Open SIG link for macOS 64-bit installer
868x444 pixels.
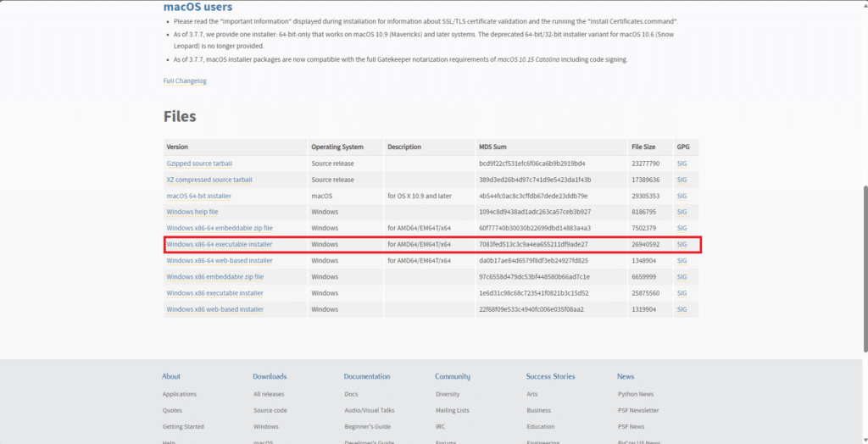(x=682, y=196)
